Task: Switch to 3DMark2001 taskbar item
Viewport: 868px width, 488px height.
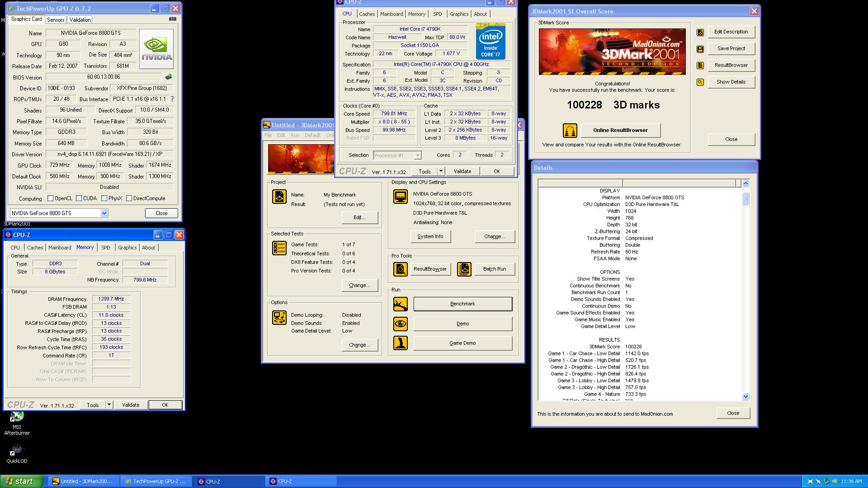Action: 84,481
